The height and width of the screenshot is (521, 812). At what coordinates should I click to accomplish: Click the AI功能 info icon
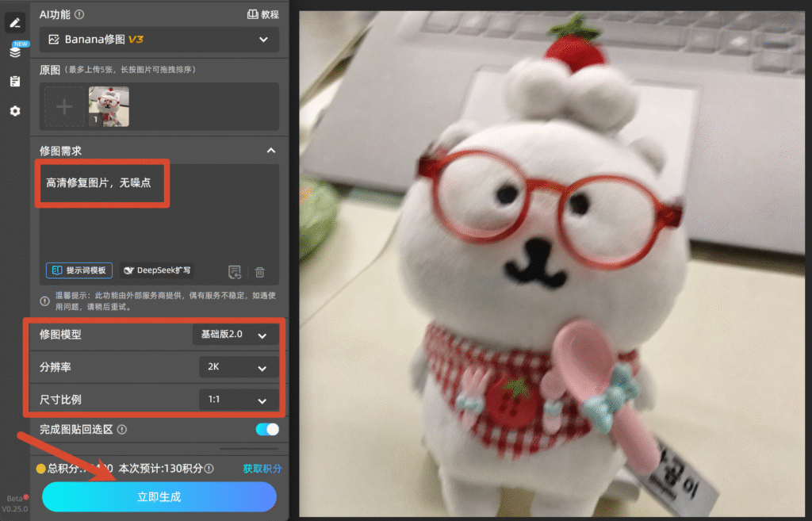click(x=79, y=14)
